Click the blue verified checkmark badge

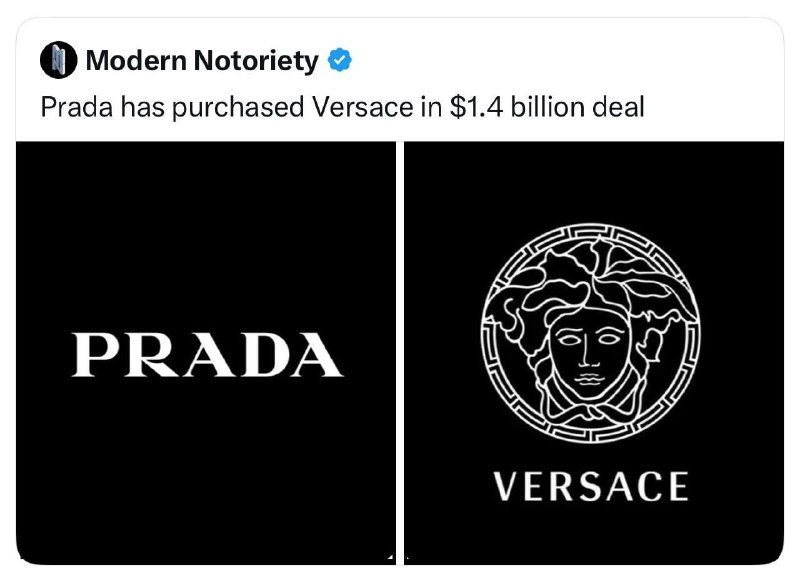click(340, 62)
